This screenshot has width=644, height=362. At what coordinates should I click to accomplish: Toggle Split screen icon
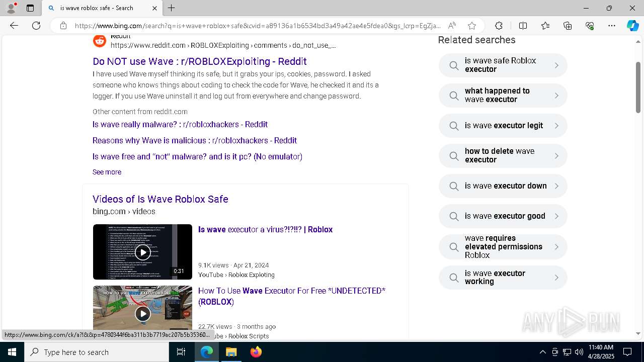pos(523,26)
